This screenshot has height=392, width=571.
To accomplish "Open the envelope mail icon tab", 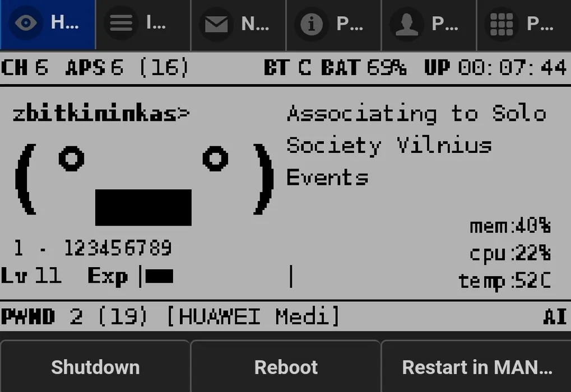I will (x=239, y=25).
